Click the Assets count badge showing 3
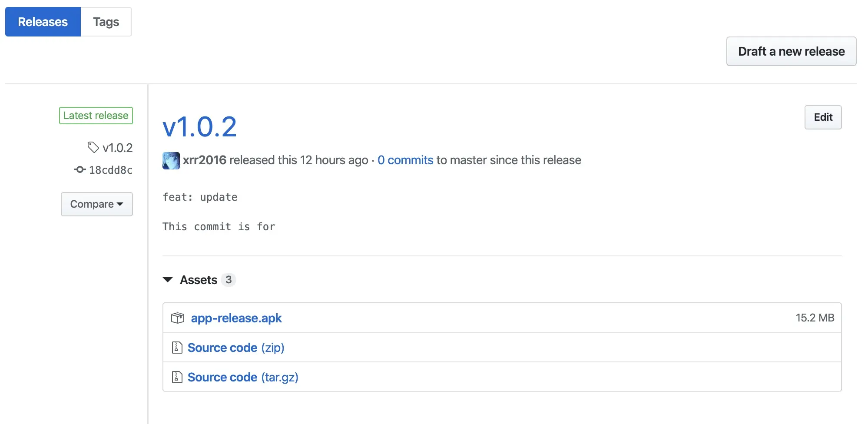 pos(229,280)
